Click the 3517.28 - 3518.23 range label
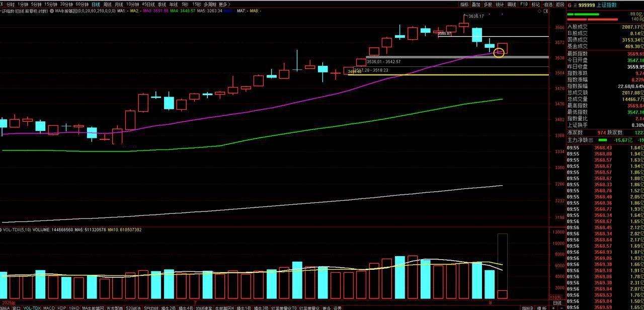 click(371, 70)
